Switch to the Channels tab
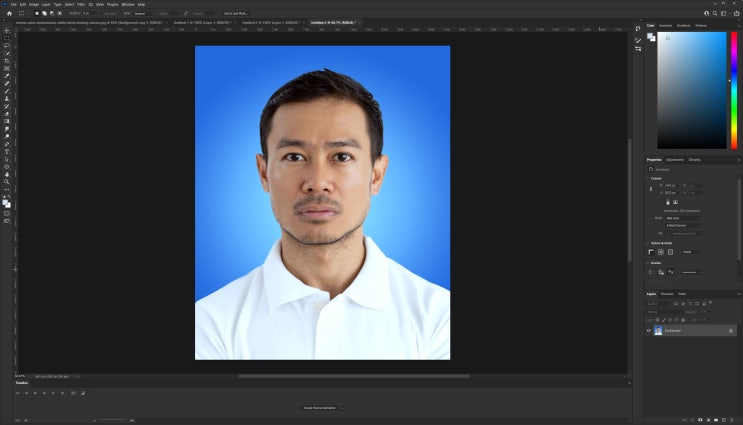The width and height of the screenshot is (743, 425). point(668,294)
